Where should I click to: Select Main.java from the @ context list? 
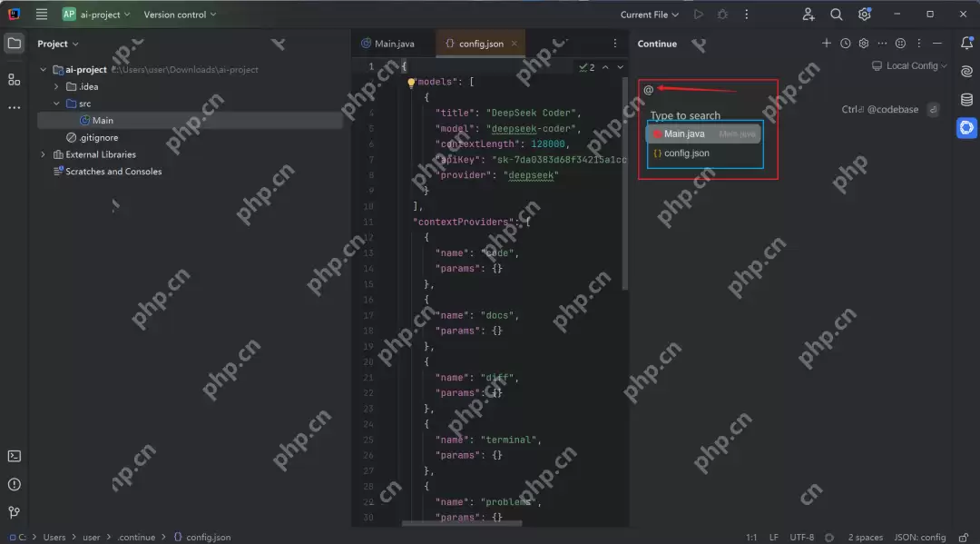click(x=684, y=134)
